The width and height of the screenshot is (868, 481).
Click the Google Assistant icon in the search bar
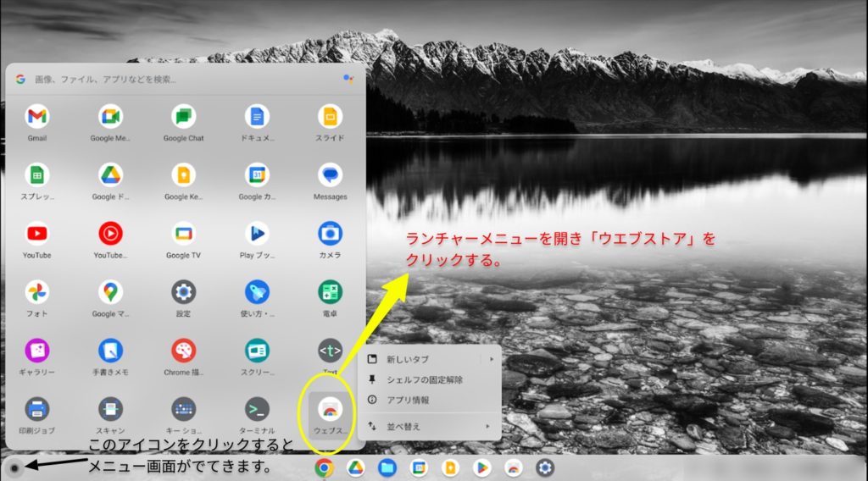(x=348, y=79)
